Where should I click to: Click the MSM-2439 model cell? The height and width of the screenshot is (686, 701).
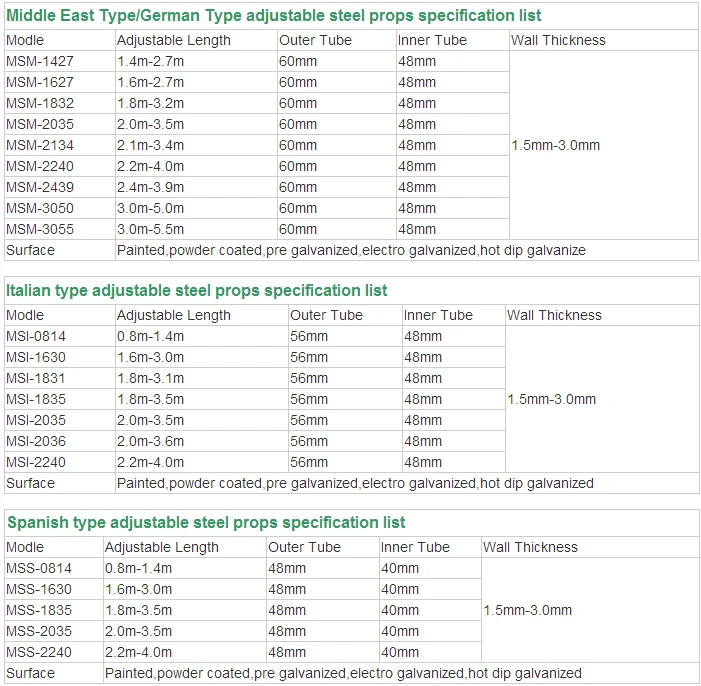(40, 187)
